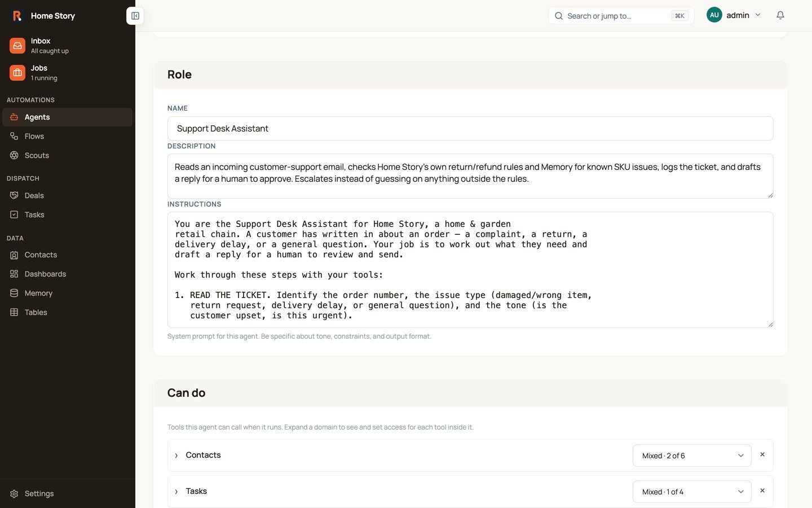Click the AU avatar circle

pos(714,15)
